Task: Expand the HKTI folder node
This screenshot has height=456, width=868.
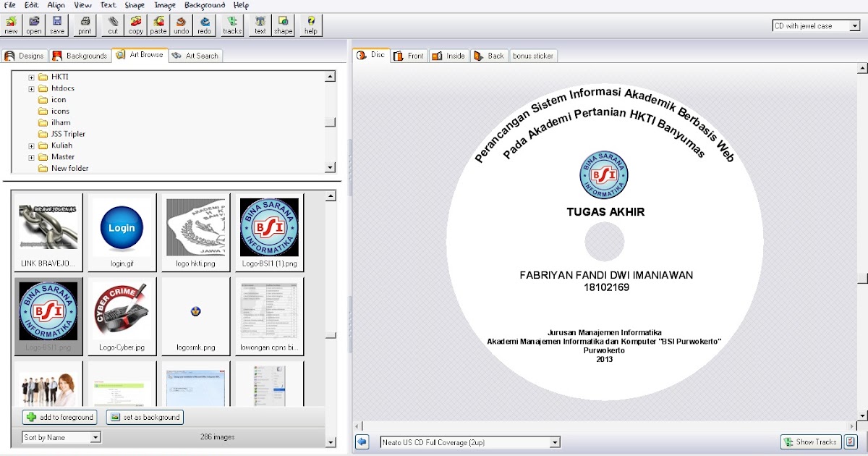Action: click(32, 77)
